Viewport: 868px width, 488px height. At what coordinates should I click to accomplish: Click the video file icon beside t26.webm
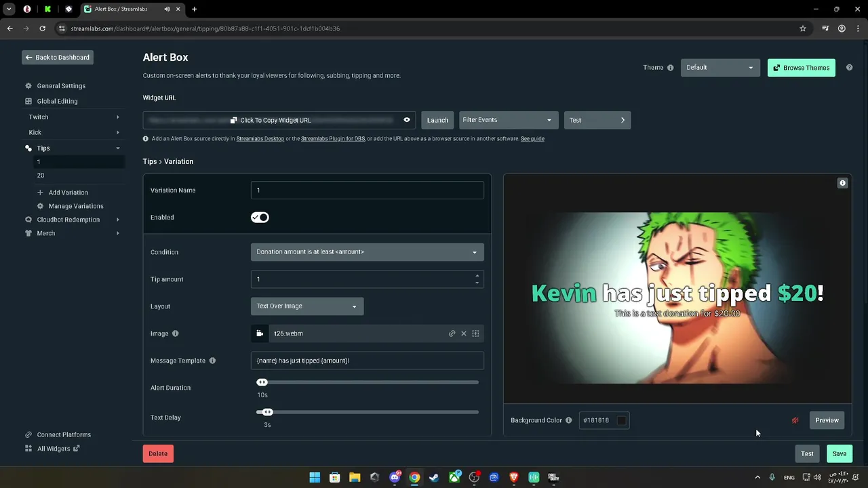point(260,333)
